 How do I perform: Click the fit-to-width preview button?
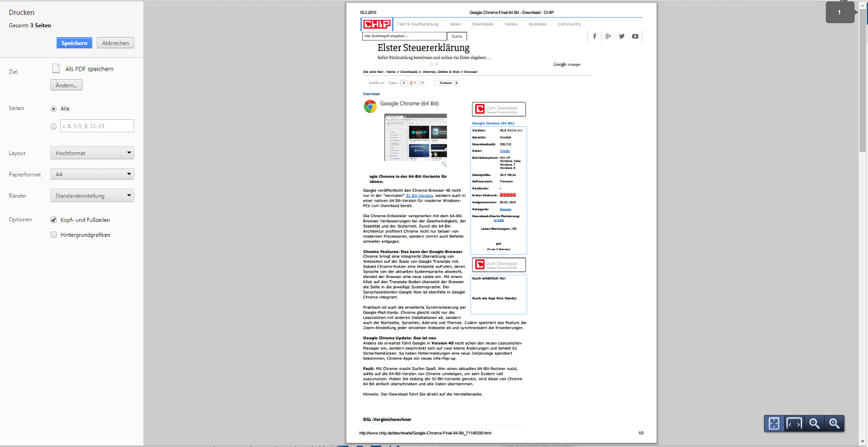tap(794, 423)
